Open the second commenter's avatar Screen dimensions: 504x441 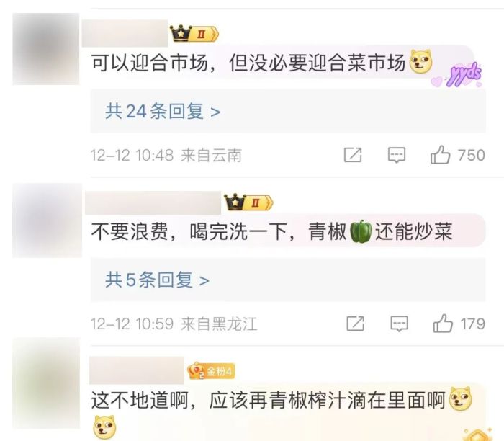coord(48,220)
